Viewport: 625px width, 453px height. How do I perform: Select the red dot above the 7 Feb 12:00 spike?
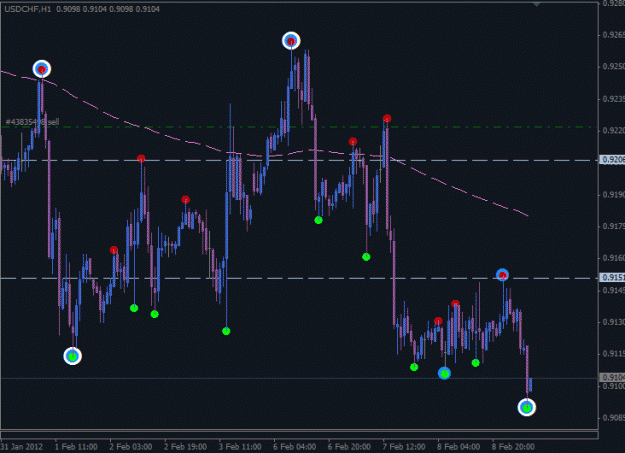[x=387, y=118]
